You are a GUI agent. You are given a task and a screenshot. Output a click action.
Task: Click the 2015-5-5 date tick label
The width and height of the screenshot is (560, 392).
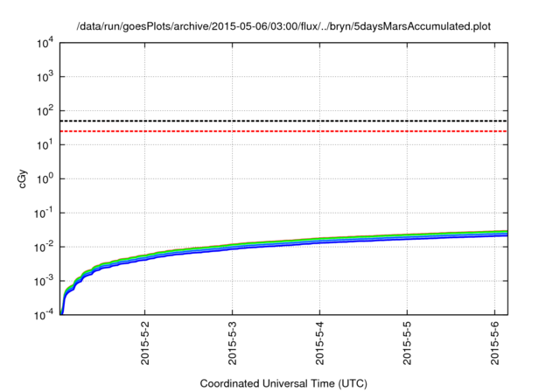click(x=408, y=343)
